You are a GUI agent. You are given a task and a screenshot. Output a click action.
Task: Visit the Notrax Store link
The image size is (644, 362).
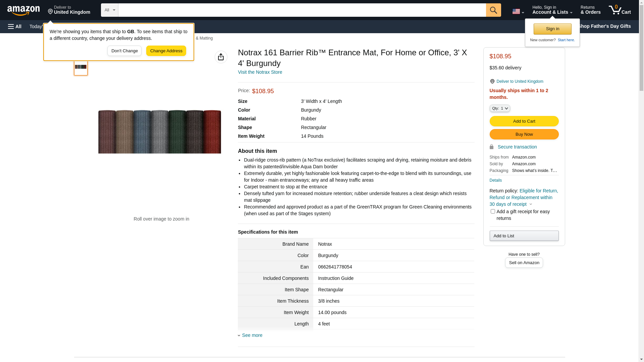click(x=260, y=72)
